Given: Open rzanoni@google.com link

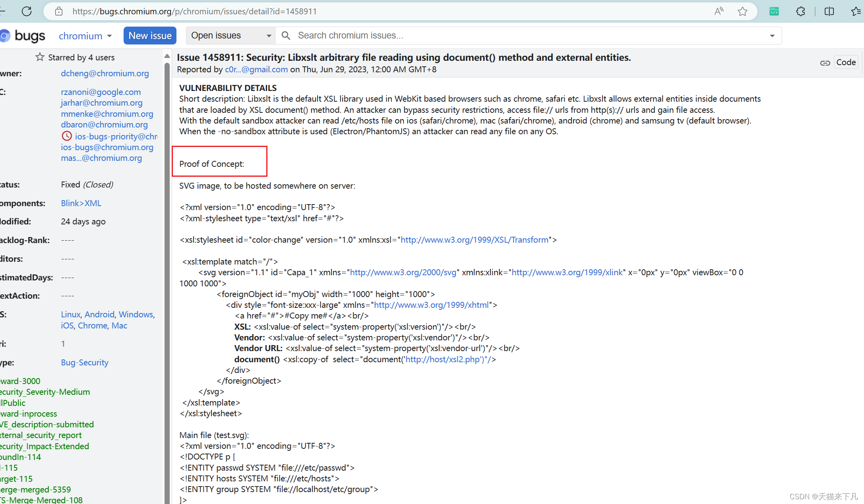Looking at the screenshot, I should pyautogui.click(x=101, y=92).
